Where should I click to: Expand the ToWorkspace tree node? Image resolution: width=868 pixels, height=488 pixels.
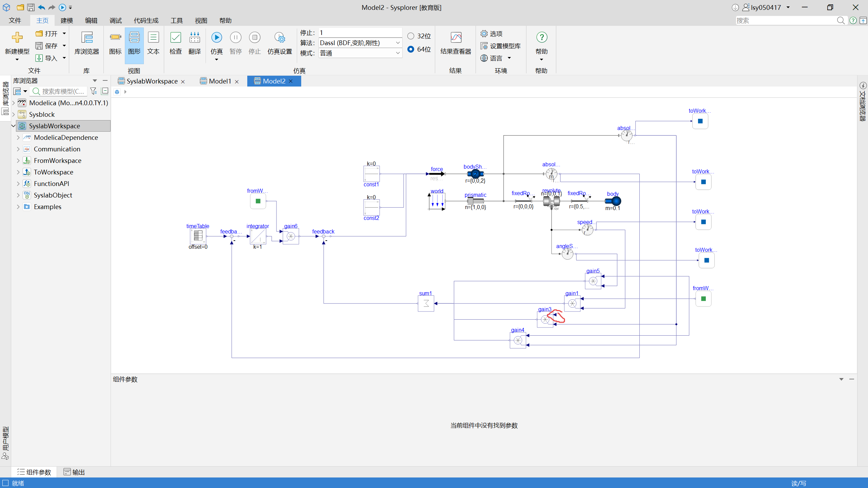pos(18,172)
